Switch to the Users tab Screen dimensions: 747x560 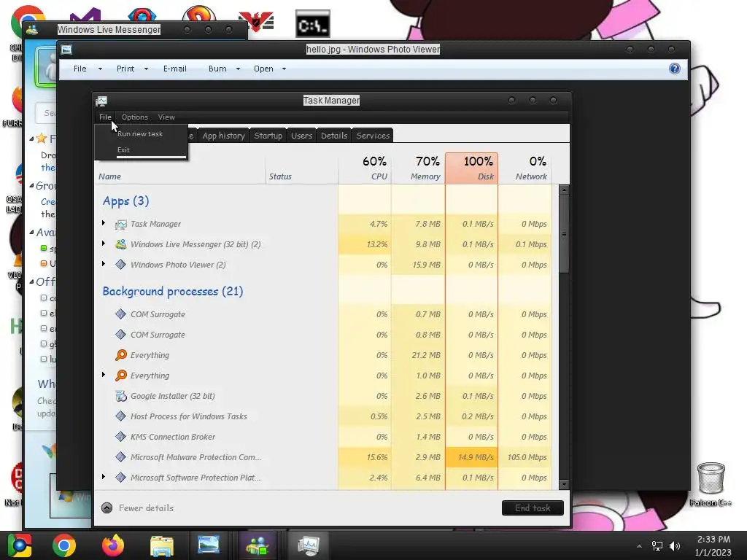point(301,136)
